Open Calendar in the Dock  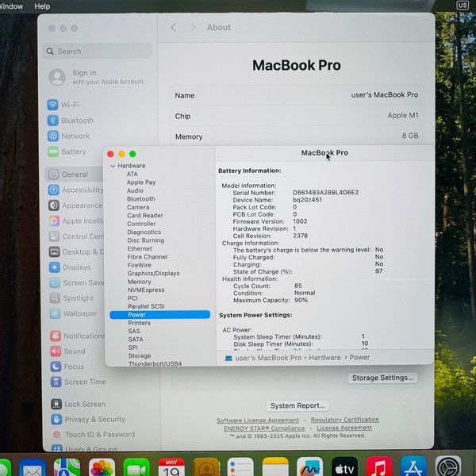tap(171, 468)
